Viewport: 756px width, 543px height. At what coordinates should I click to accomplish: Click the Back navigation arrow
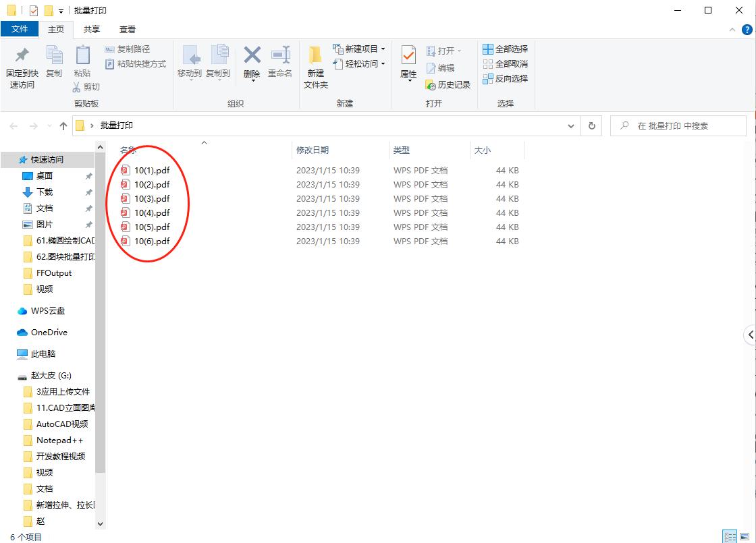click(13, 125)
